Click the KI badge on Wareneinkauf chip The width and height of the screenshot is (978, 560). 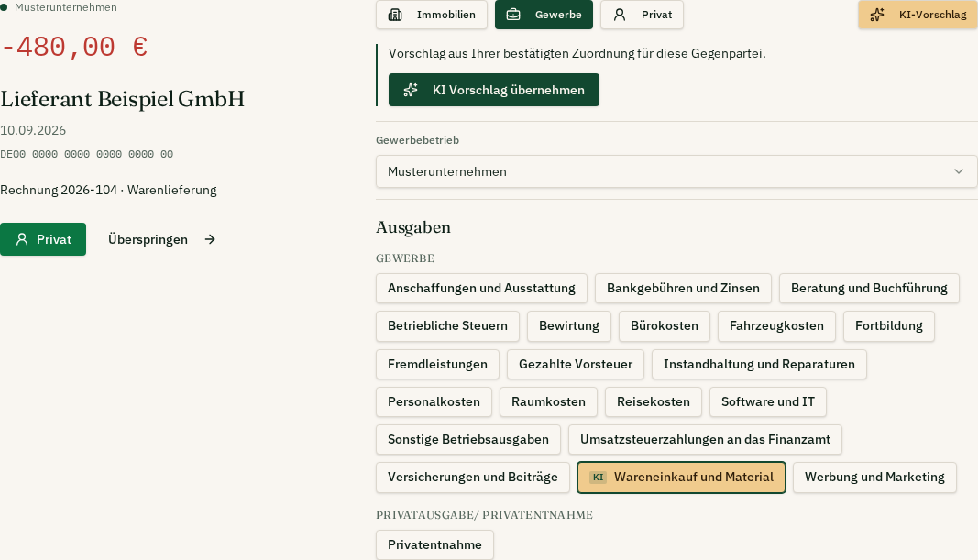pyautogui.click(x=599, y=478)
